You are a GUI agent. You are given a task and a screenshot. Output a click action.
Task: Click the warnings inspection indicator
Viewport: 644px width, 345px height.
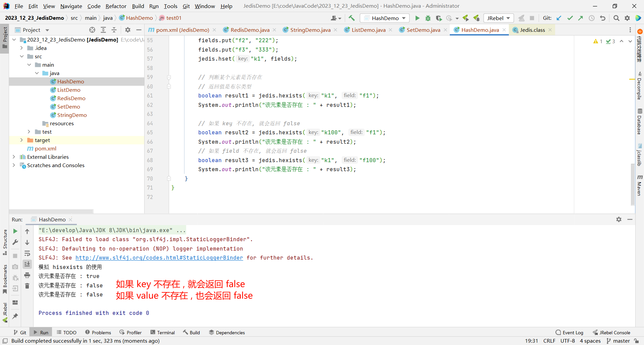tap(598, 41)
